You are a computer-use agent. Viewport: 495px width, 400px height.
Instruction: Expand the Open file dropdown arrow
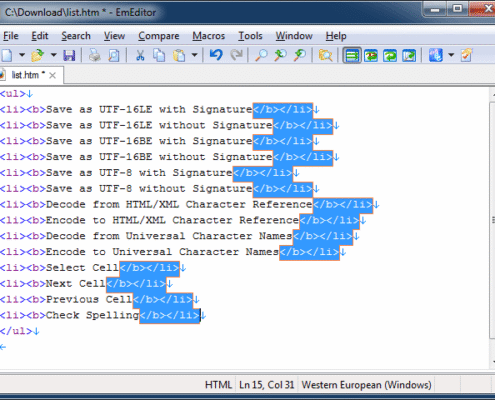tap(53, 55)
